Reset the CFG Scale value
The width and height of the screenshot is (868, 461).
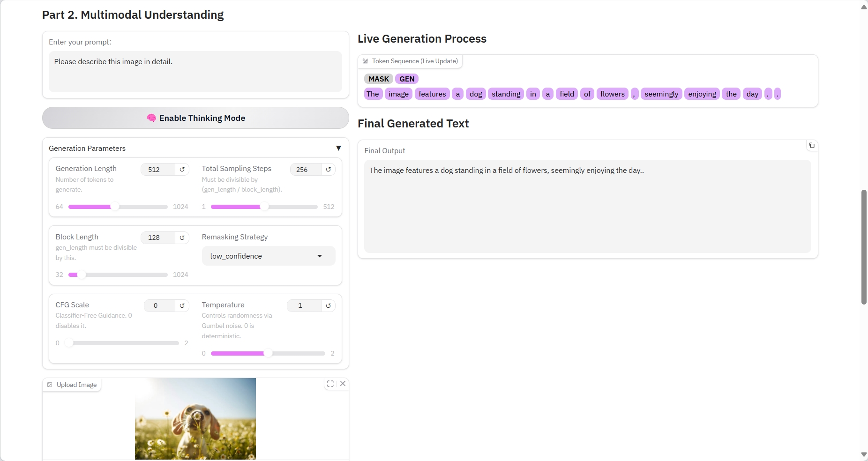pyautogui.click(x=182, y=305)
